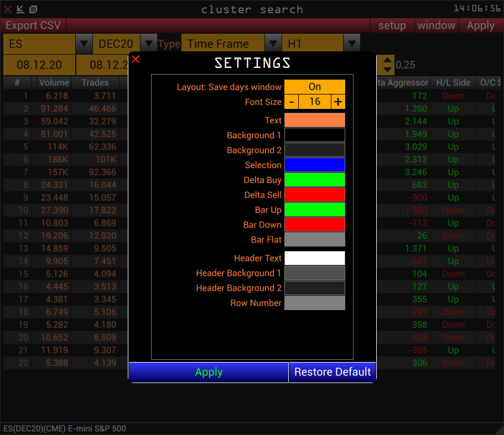Click the Export CSV button
This screenshot has width=504, height=435.
(x=33, y=25)
